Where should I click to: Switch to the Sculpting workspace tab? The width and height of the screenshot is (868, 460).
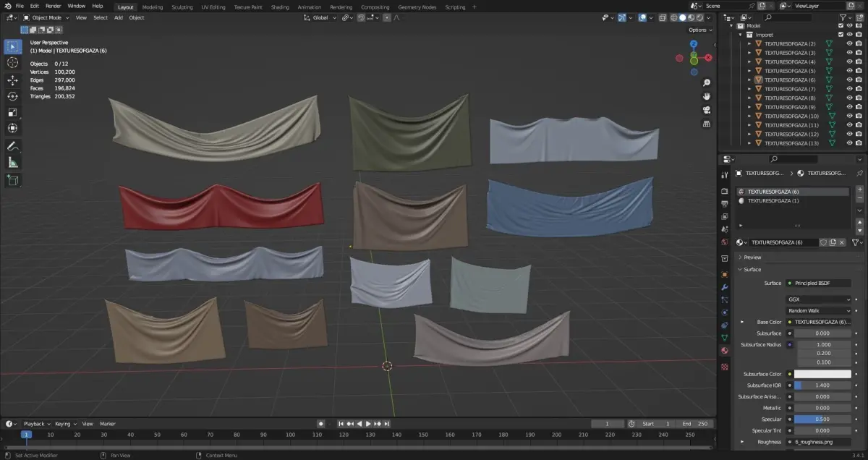182,7
